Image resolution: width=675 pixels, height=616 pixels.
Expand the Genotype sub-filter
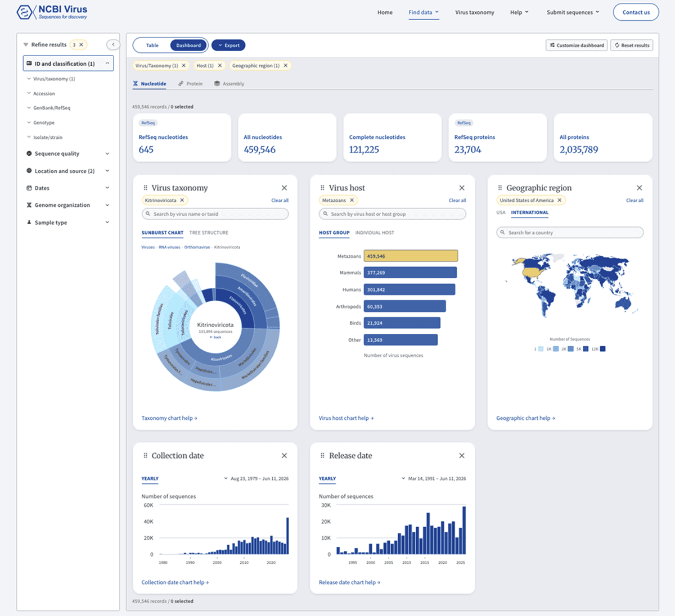29,123
